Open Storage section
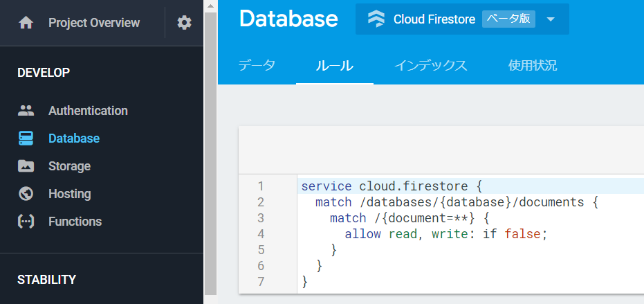The width and height of the screenshot is (644, 304). [69, 166]
